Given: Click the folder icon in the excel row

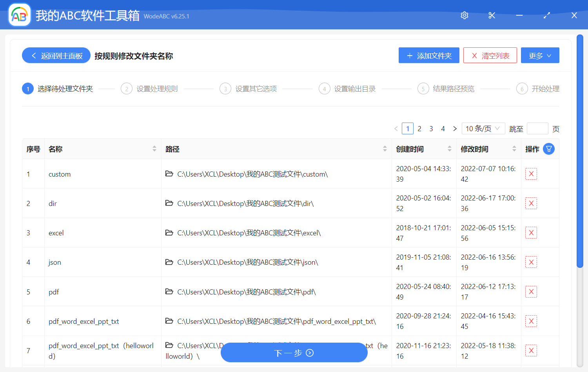Looking at the screenshot, I should coord(169,233).
